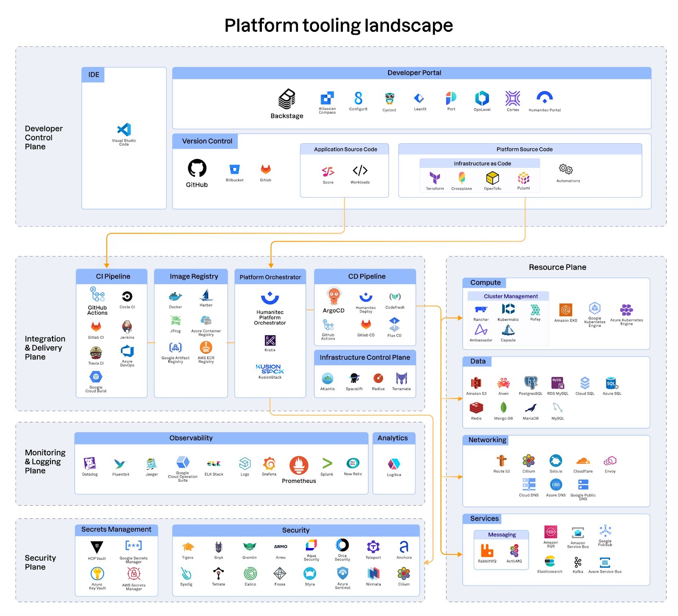The image size is (678, 616).
Task: Select the Visual Studio Code icon
Action: [124, 129]
